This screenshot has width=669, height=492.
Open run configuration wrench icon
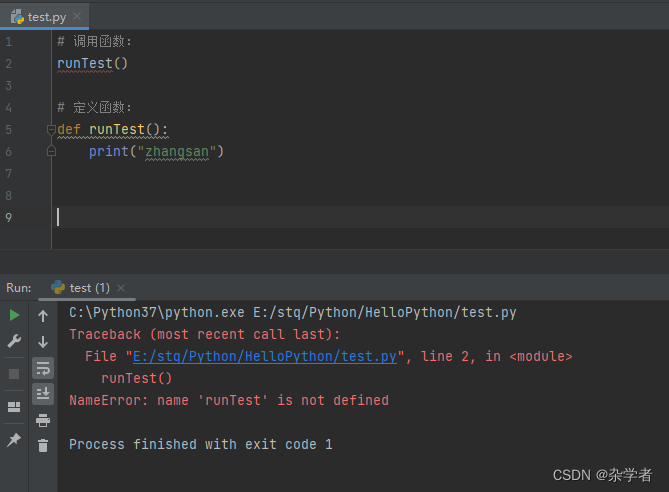point(14,341)
